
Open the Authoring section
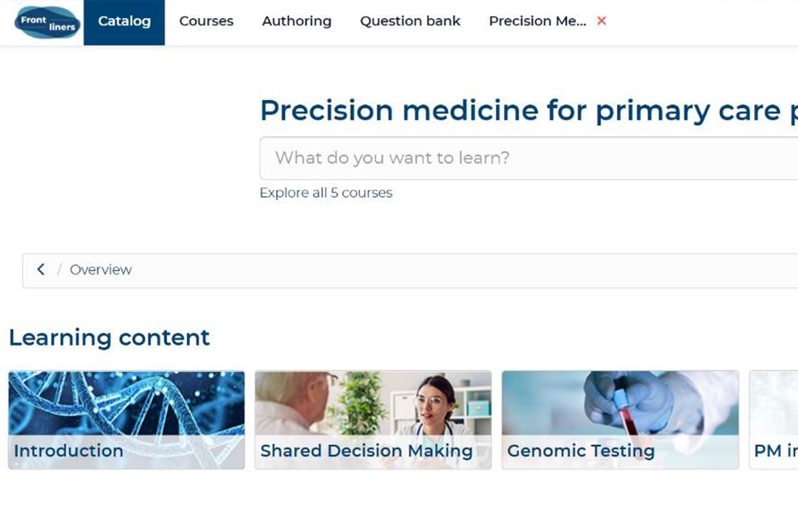click(x=297, y=21)
